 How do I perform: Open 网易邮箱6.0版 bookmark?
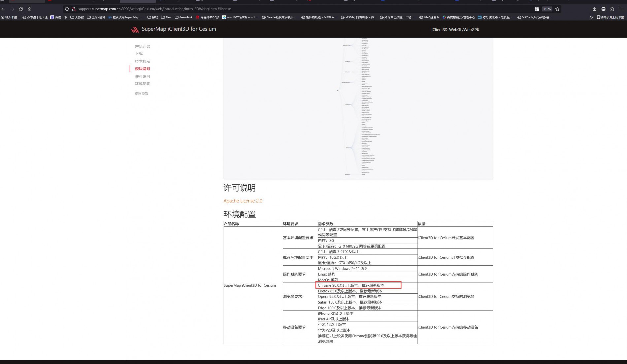(208, 17)
